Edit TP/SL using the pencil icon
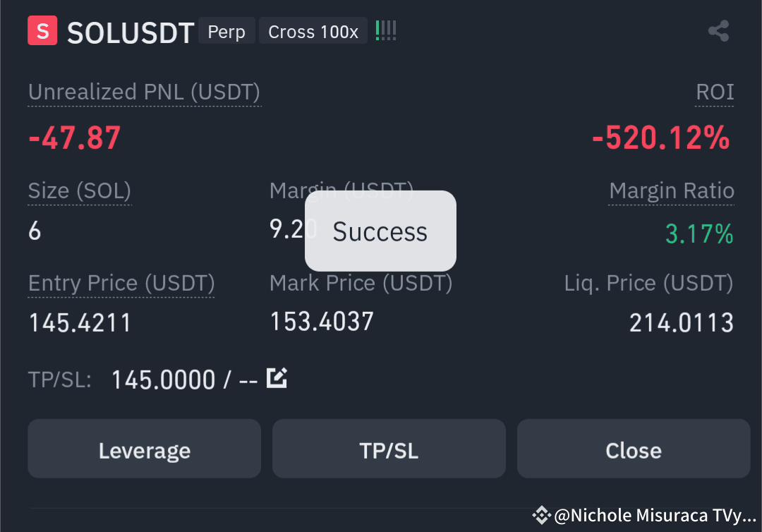Viewport: 762px width, 532px height. coord(277,377)
